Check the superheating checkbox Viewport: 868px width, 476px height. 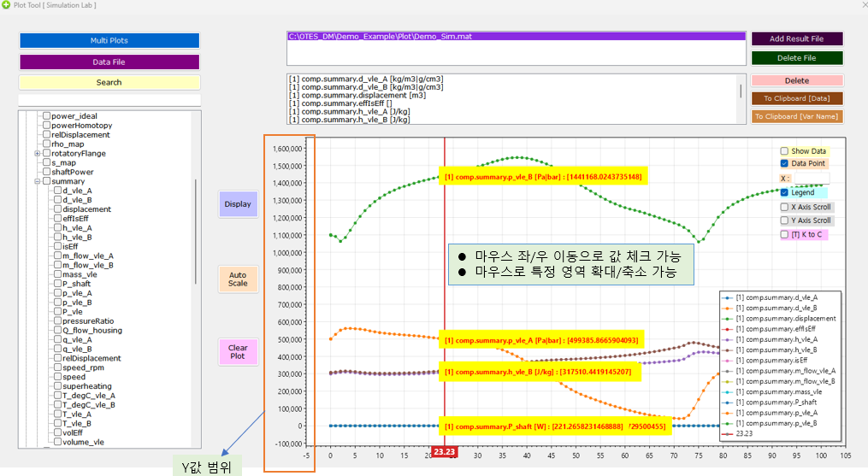[x=57, y=386]
